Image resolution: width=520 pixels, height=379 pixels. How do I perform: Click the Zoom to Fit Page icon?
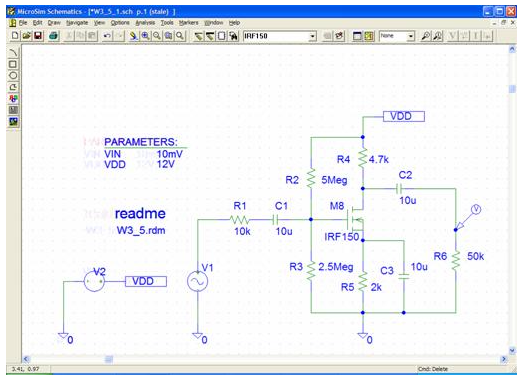(x=180, y=36)
